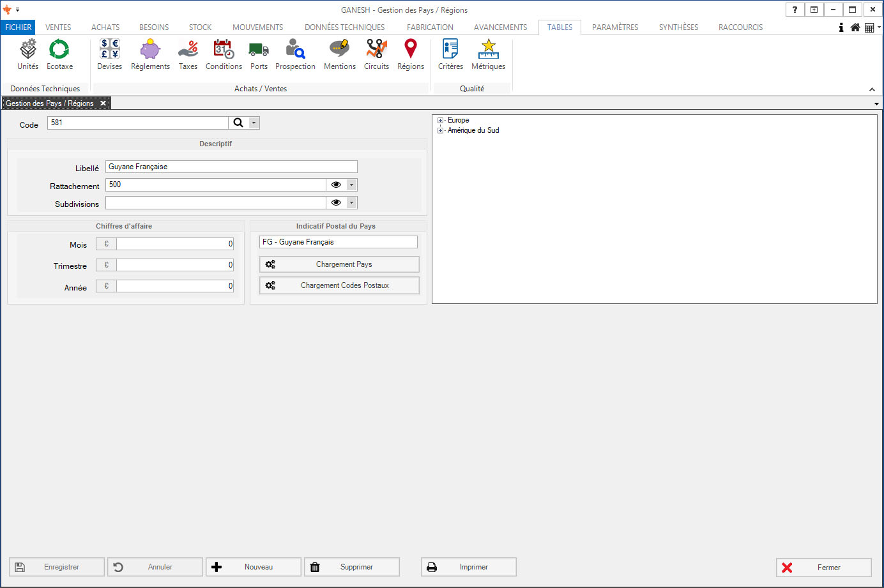Expand the Europe tree node

440,120
